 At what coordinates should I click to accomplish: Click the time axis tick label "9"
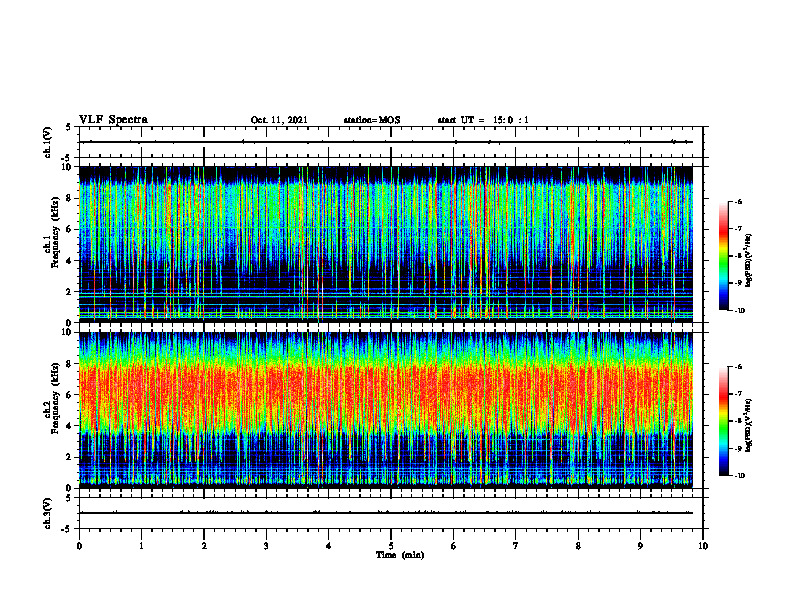pos(640,546)
